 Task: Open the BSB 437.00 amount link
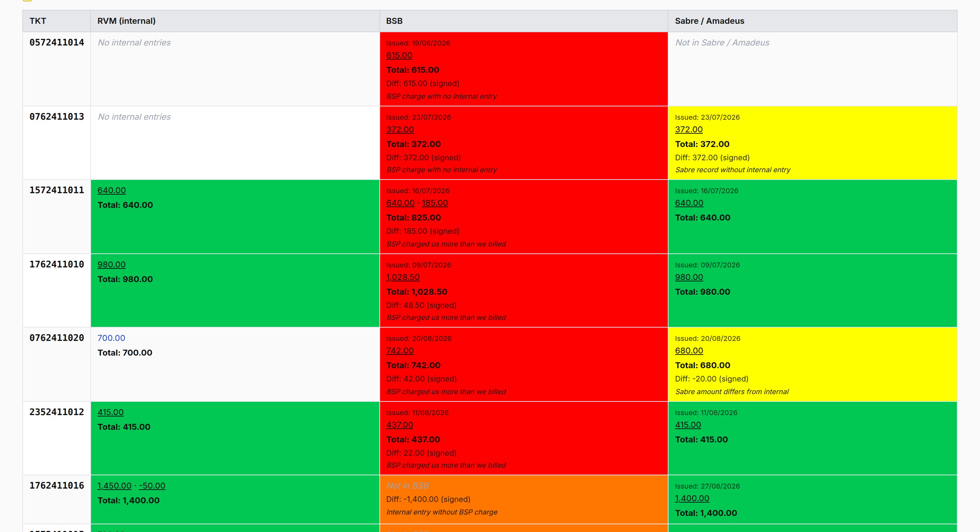click(x=399, y=425)
